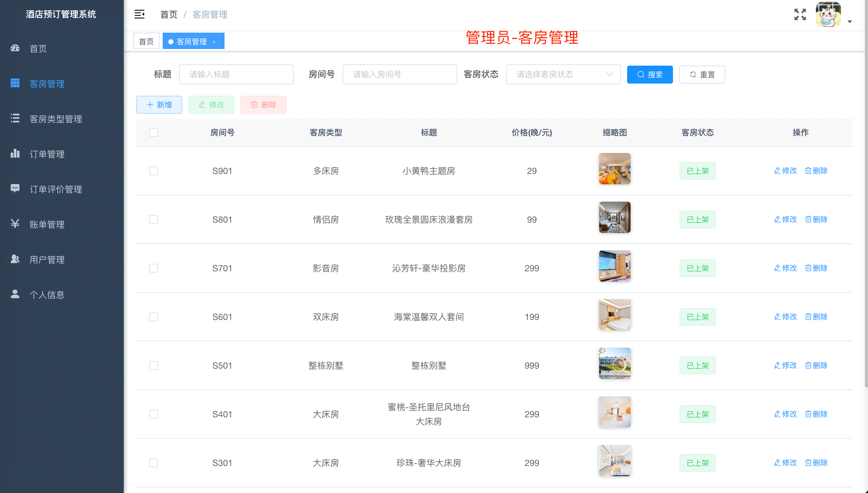Check the row checkbox for room S901

[153, 171]
